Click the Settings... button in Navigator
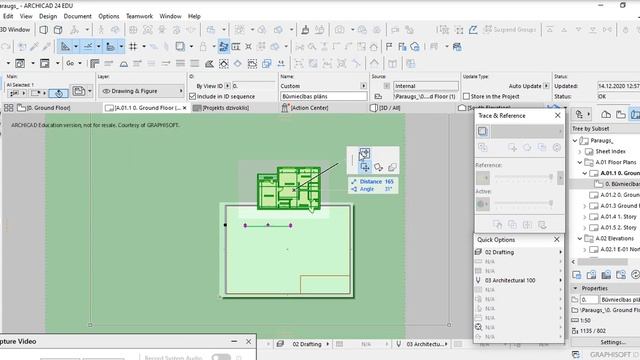640x360 pixels. [x=613, y=342]
